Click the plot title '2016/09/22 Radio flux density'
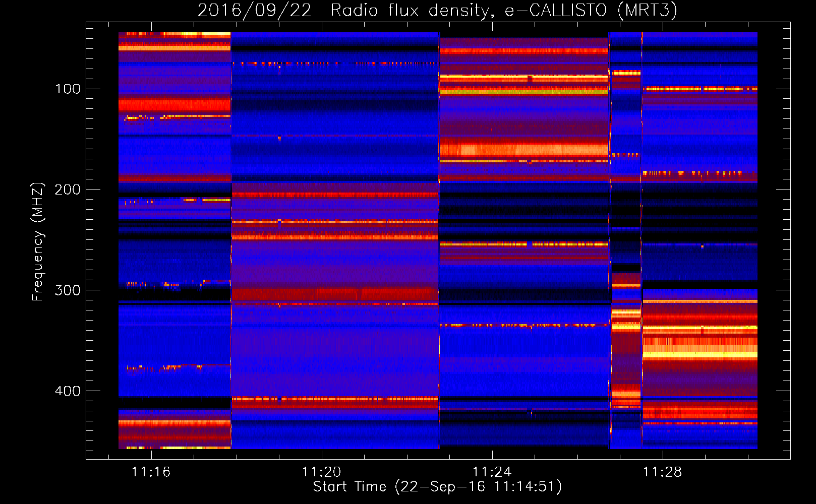This screenshot has height=504, width=816. [345, 11]
